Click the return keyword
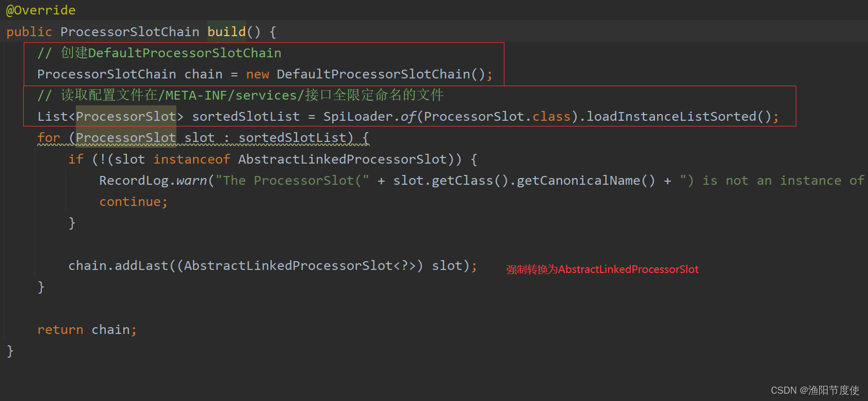Screen dimensions: 868x401 point(60,330)
